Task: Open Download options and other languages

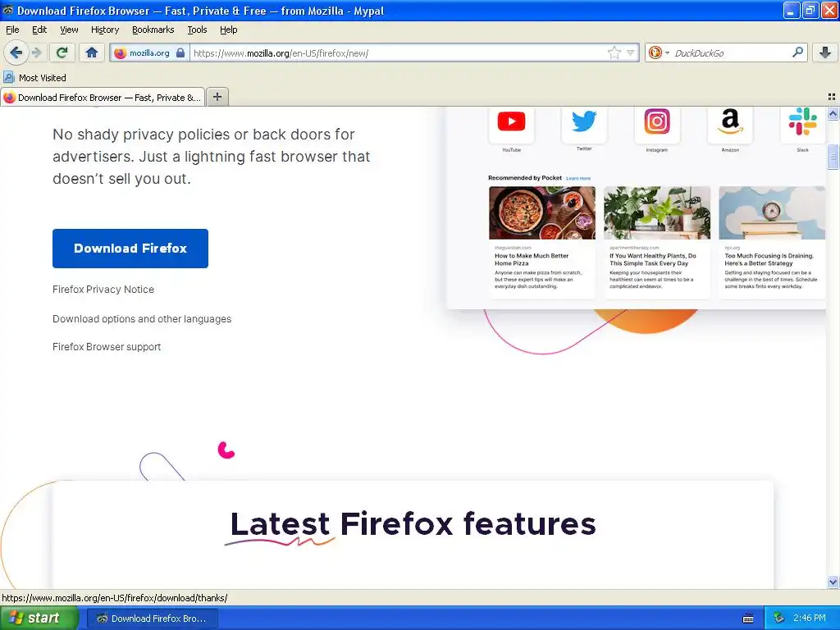Action: click(142, 319)
